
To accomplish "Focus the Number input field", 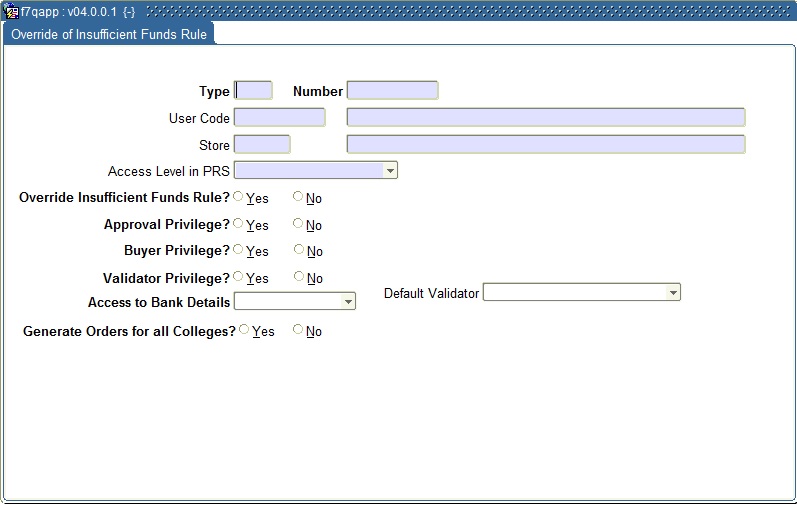I will 392,91.
